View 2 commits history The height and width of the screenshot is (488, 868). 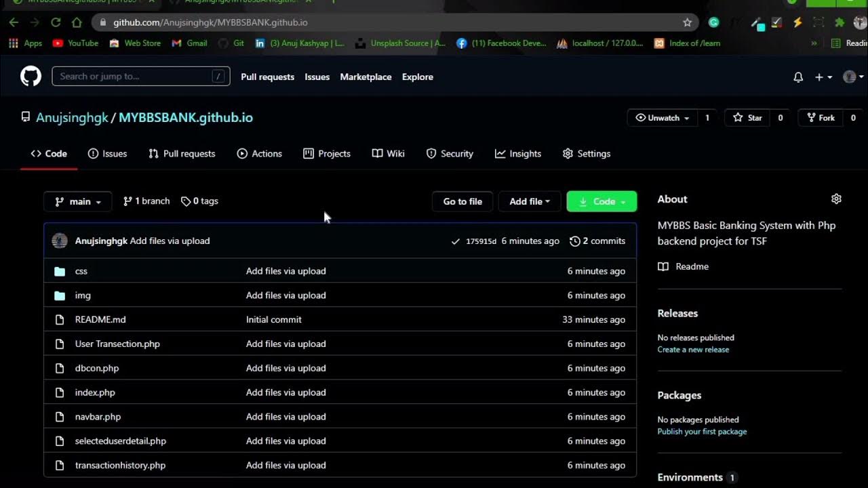(x=597, y=241)
